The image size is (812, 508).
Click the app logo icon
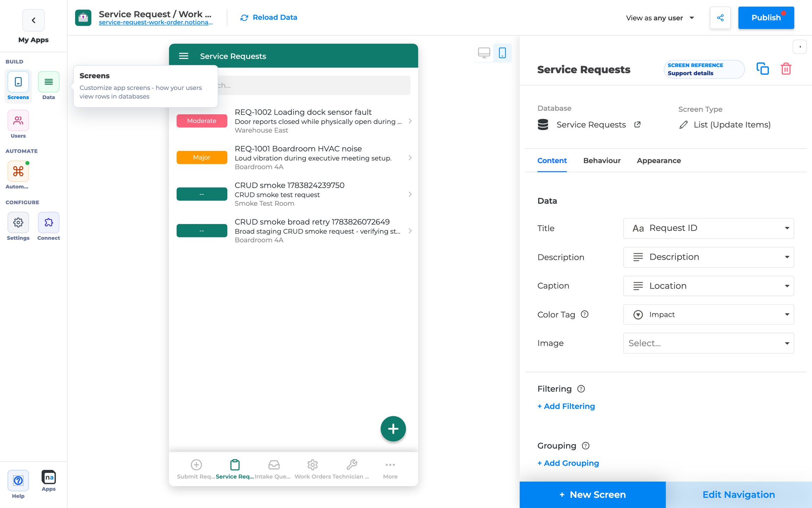pyautogui.click(x=83, y=18)
